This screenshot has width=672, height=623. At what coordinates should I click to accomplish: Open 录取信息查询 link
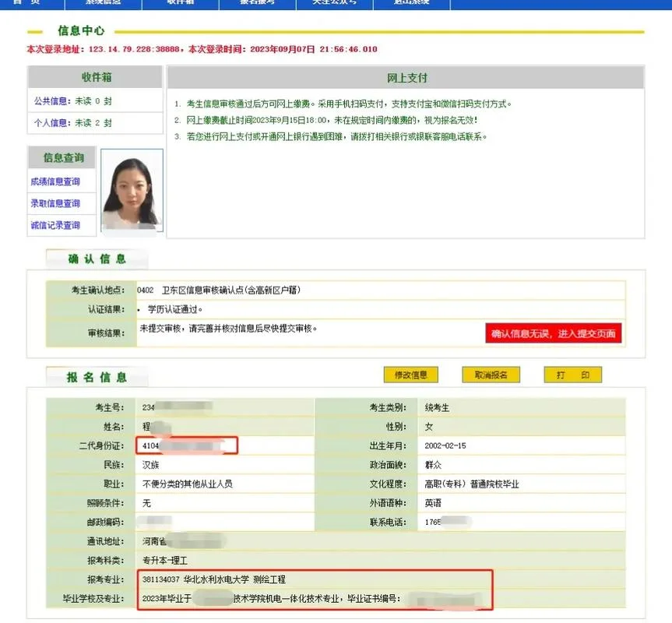pos(55,203)
